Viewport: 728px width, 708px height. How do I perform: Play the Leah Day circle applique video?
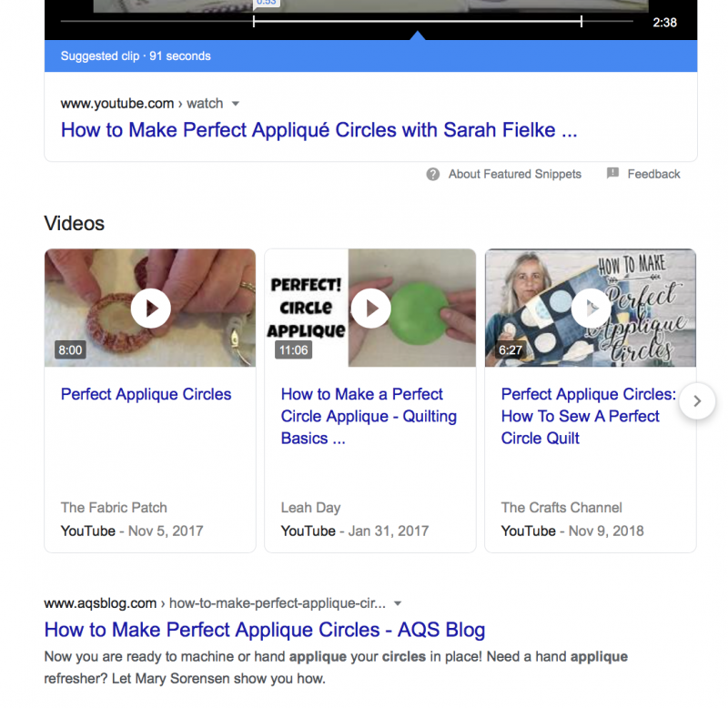pos(370,308)
